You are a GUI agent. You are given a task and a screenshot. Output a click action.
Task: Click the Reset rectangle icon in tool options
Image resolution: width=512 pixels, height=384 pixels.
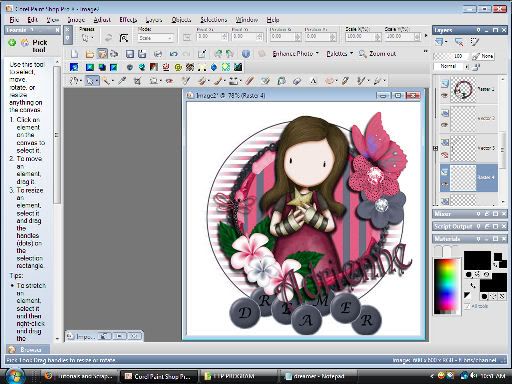coord(124,38)
